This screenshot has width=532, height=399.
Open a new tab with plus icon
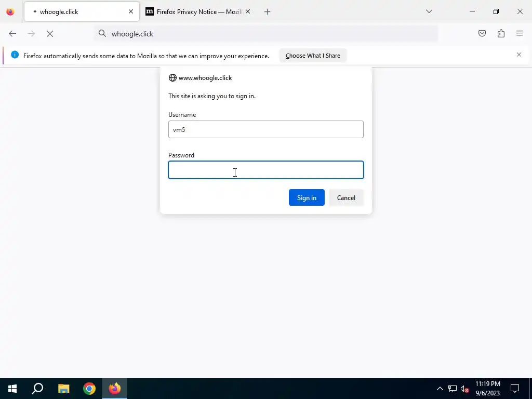point(268,12)
